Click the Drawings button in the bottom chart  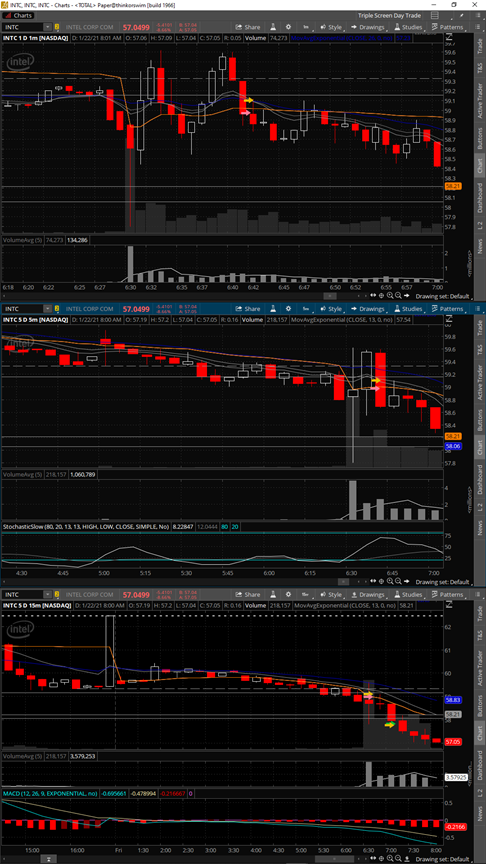pos(368,595)
